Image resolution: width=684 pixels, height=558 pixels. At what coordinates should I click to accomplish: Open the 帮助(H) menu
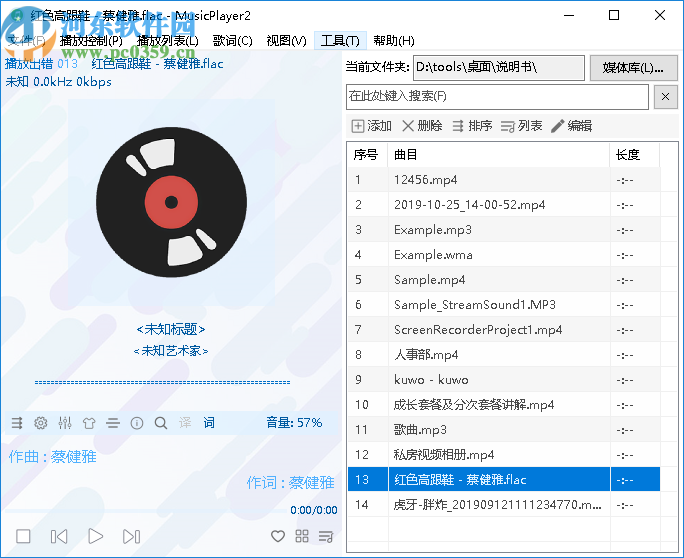(394, 41)
